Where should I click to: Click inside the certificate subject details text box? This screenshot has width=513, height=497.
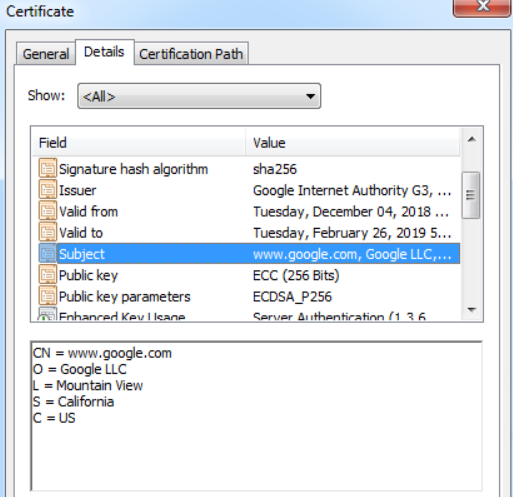coord(256,416)
